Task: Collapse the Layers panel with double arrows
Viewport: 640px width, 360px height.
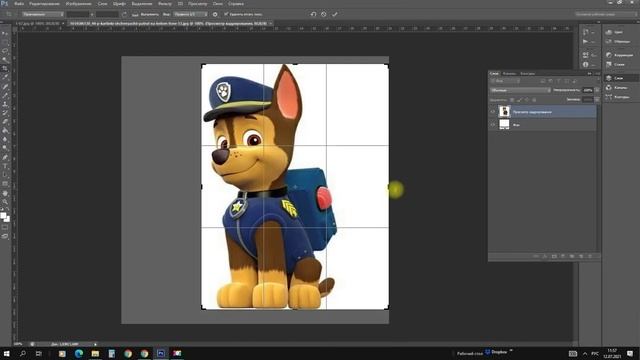Action: coord(589,73)
